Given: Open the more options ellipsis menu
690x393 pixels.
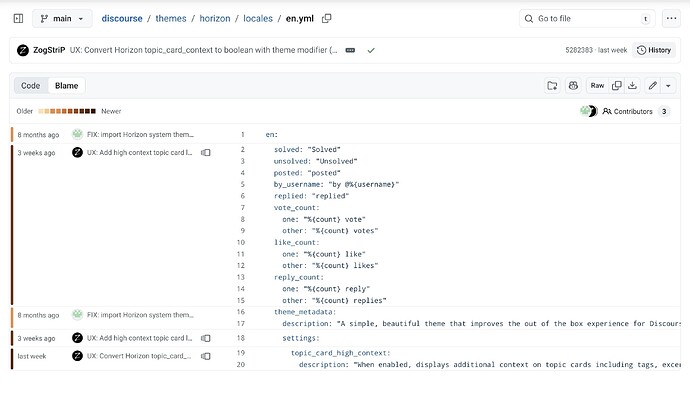Looking at the screenshot, I should point(671,18).
